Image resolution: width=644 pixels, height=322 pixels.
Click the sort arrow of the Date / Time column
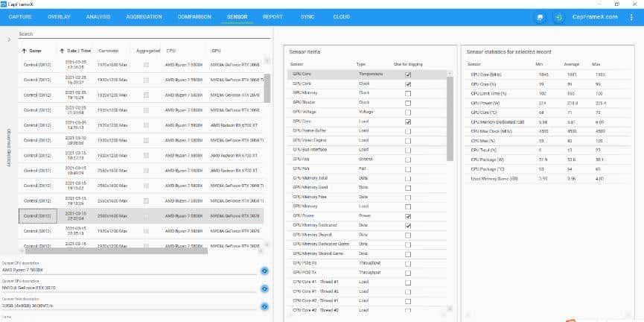click(x=62, y=51)
